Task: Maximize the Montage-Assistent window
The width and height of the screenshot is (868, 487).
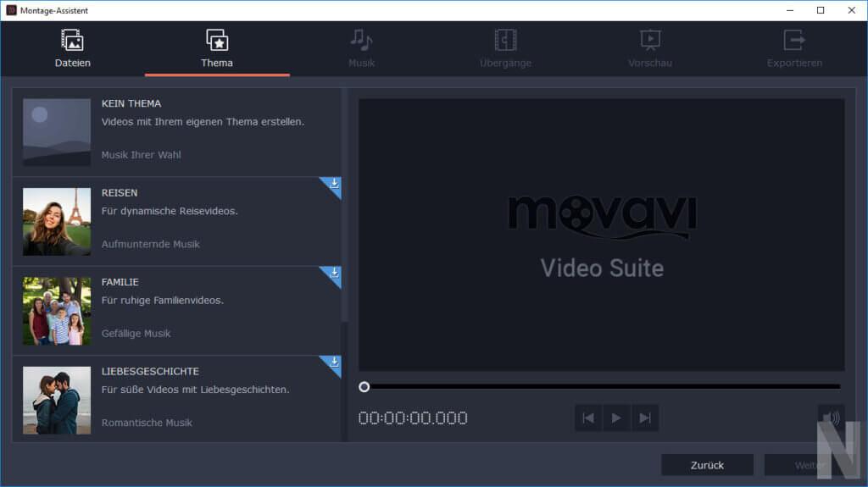Action: [821, 10]
